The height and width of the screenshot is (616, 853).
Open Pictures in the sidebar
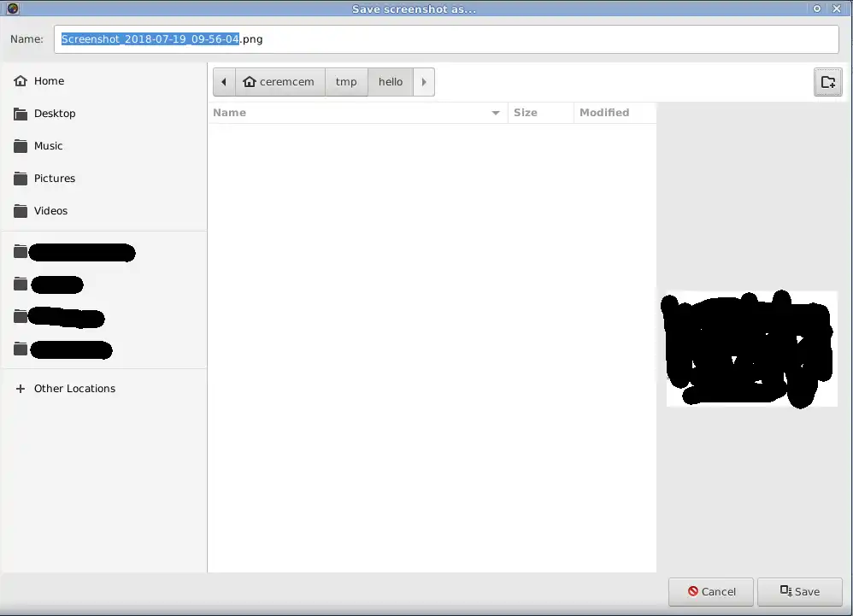pyautogui.click(x=103, y=179)
